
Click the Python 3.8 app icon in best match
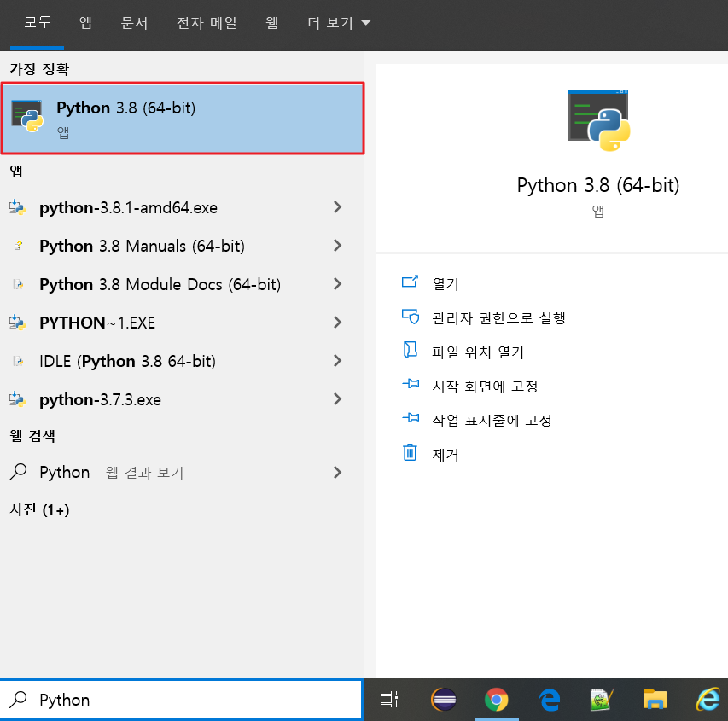27,116
